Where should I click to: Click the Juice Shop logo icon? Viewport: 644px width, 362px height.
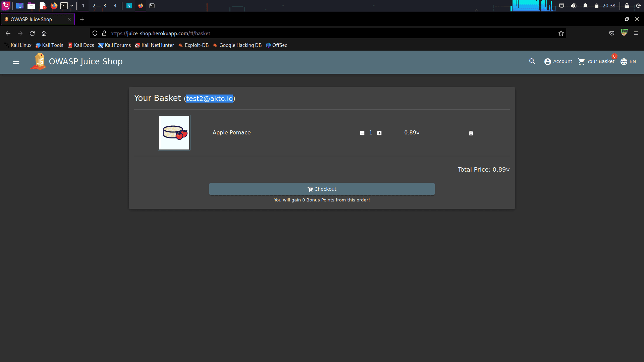pyautogui.click(x=39, y=62)
